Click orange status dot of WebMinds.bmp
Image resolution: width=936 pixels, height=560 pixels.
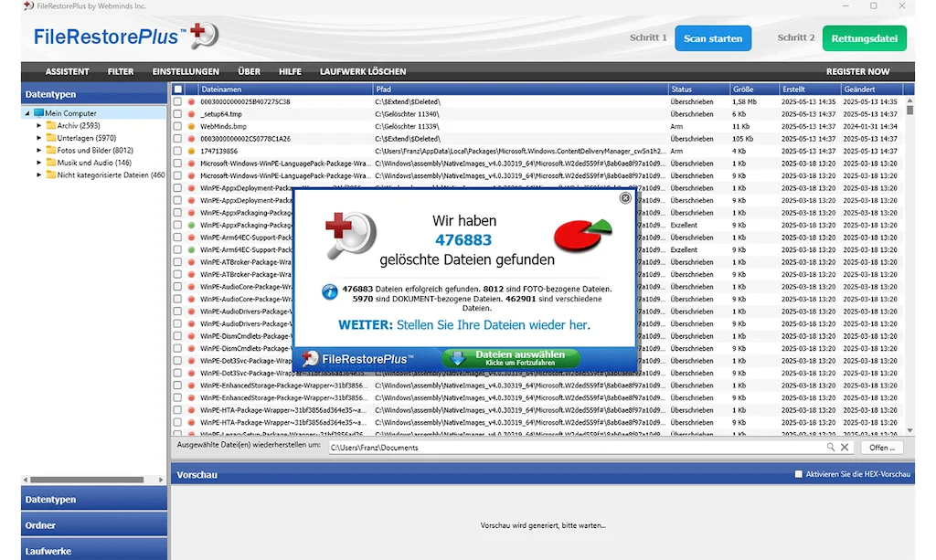pyautogui.click(x=192, y=126)
